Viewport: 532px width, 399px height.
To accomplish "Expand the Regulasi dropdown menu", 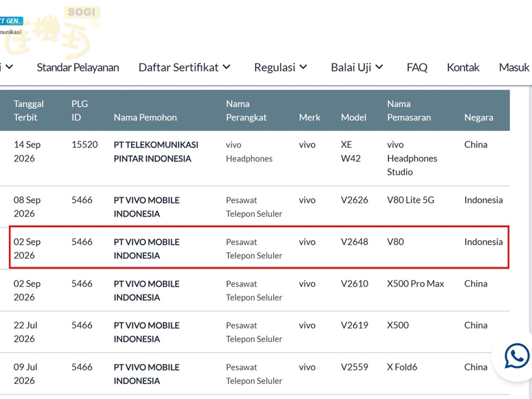I will [280, 67].
